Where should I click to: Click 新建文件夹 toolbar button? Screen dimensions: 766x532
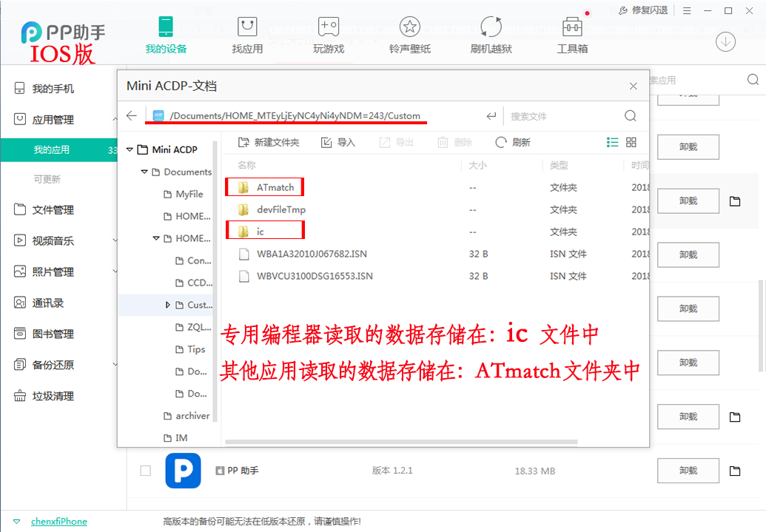pyautogui.click(x=268, y=142)
